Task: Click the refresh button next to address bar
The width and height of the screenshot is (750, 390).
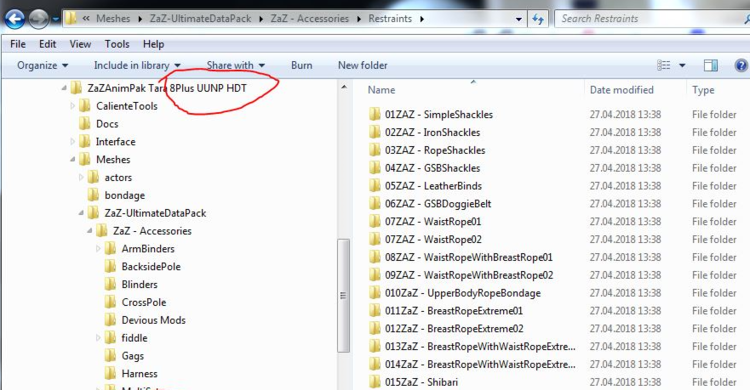Action: tap(538, 19)
